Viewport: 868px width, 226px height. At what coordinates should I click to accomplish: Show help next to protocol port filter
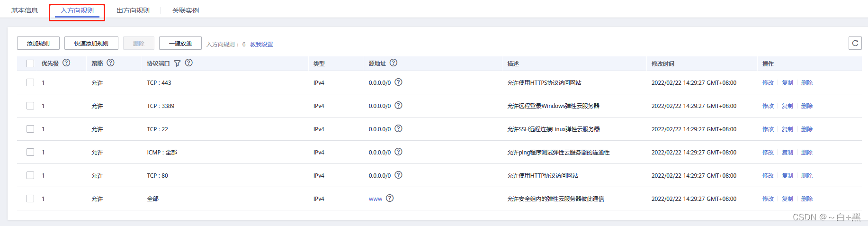(188, 63)
